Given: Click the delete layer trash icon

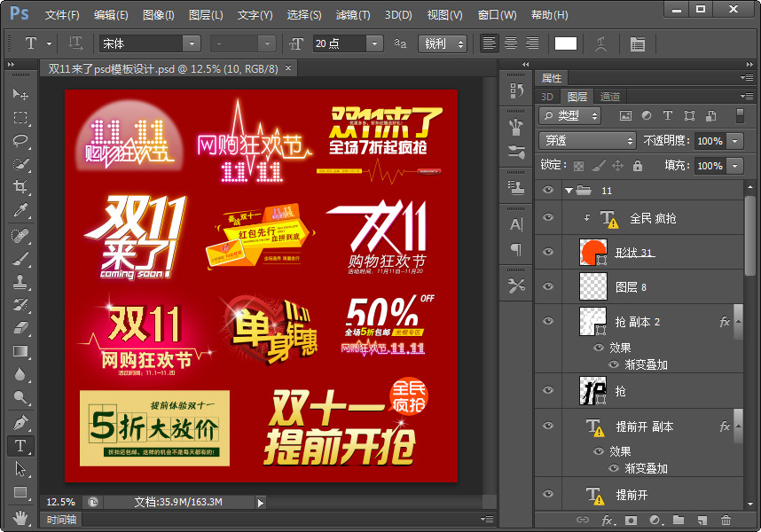Looking at the screenshot, I should click(x=726, y=520).
